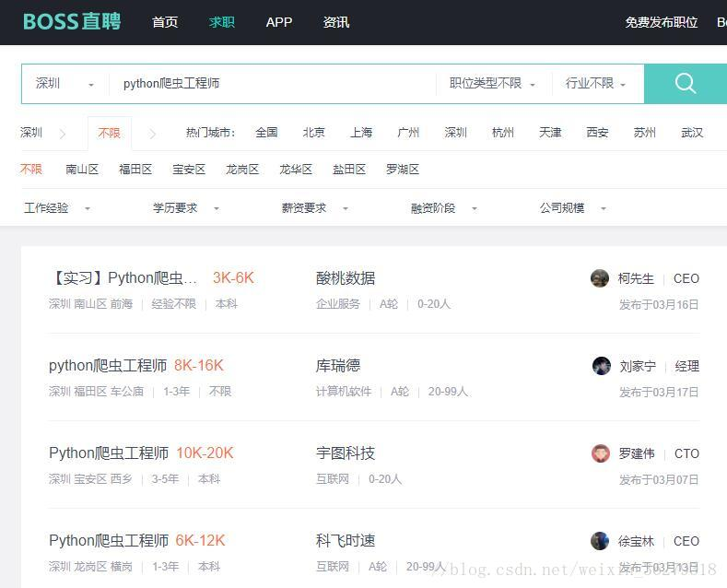Screen dimensions: 727x588
Task: Click the 发布于03月16日 date text
Action: [659, 305]
